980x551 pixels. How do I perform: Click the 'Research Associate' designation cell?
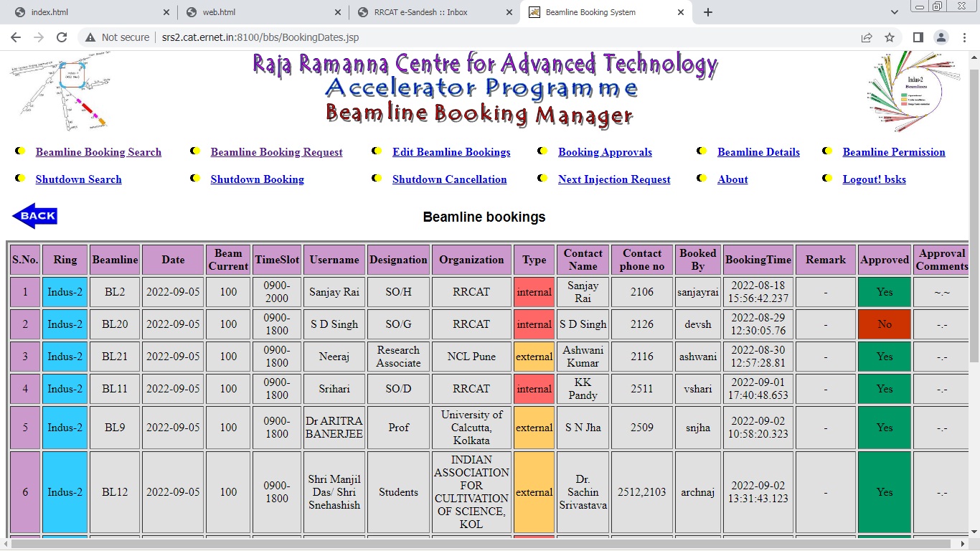[x=398, y=357]
